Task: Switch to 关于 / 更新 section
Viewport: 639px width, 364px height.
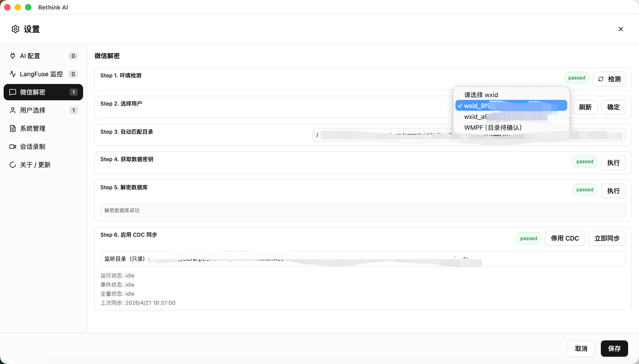Action: tap(35, 165)
